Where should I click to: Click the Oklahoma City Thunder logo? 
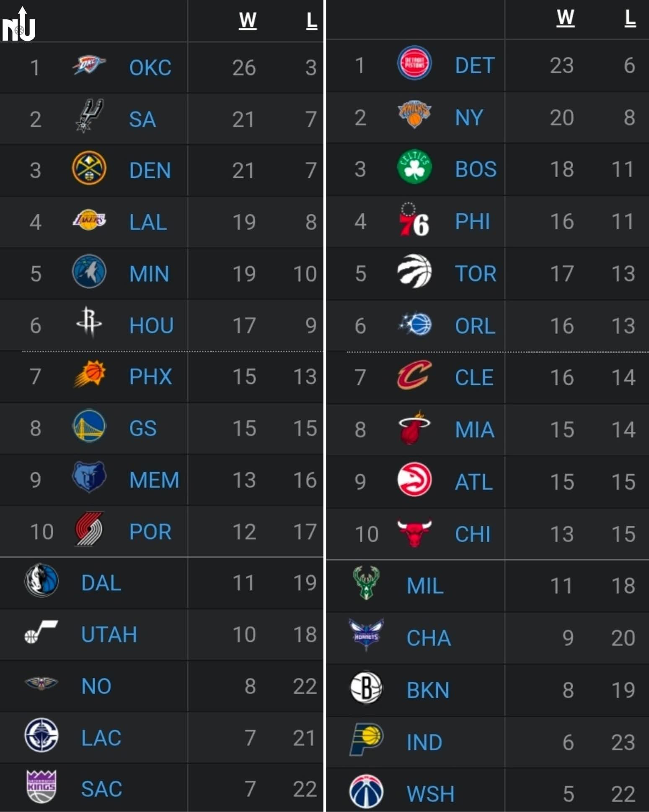[89, 66]
